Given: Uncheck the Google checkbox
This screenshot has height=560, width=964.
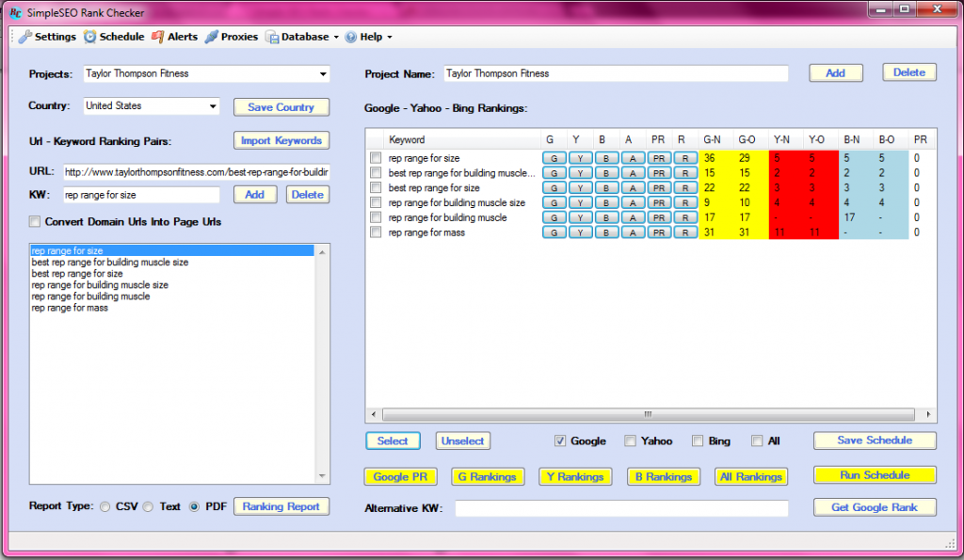Looking at the screenshot, I should tap(560, 440).
